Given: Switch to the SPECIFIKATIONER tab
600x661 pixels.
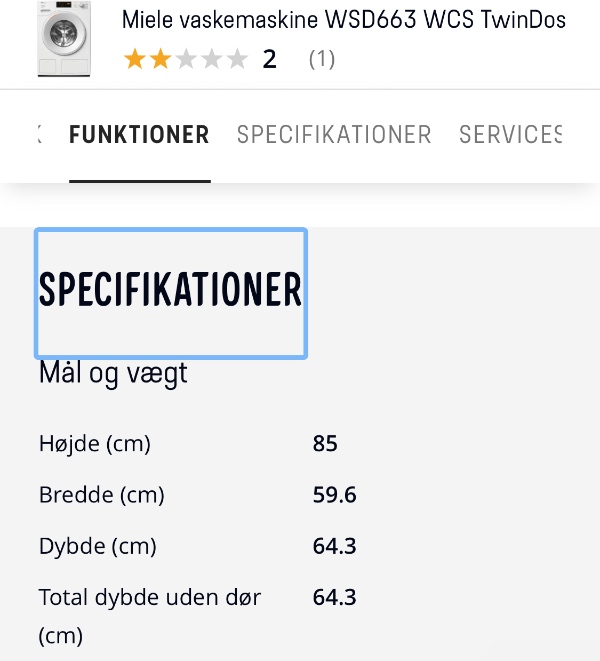Looking at the screenshot, I should 334,135.
